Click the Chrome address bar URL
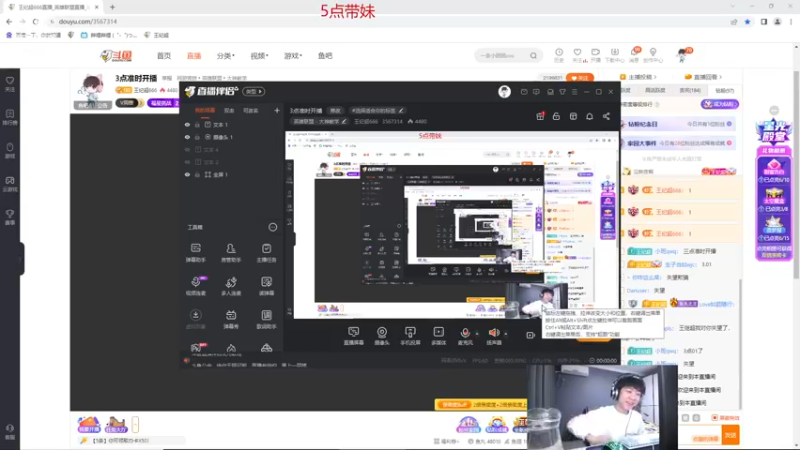800x450 pixels. [x=88, y=21]
